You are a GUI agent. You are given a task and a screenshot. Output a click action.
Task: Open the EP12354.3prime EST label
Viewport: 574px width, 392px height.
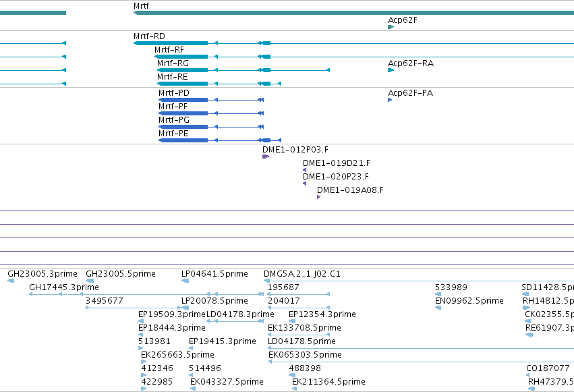tap(322, 314)
